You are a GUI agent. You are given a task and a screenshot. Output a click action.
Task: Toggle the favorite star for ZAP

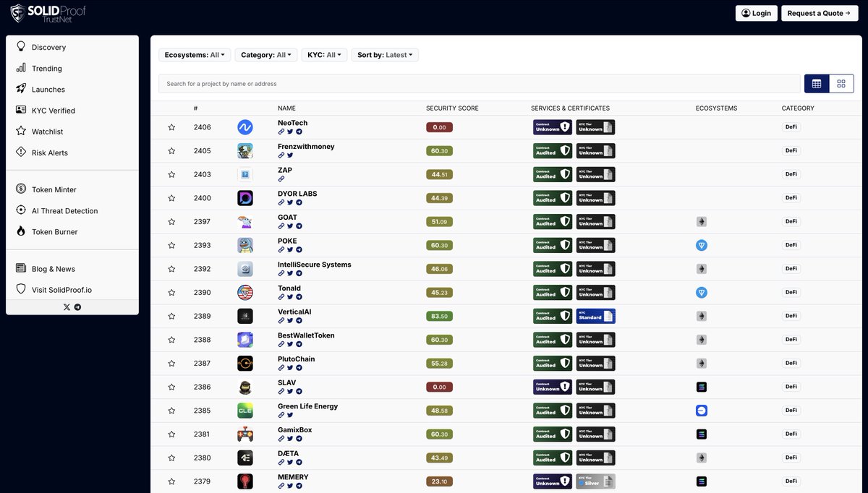click(x=171, y=174)
